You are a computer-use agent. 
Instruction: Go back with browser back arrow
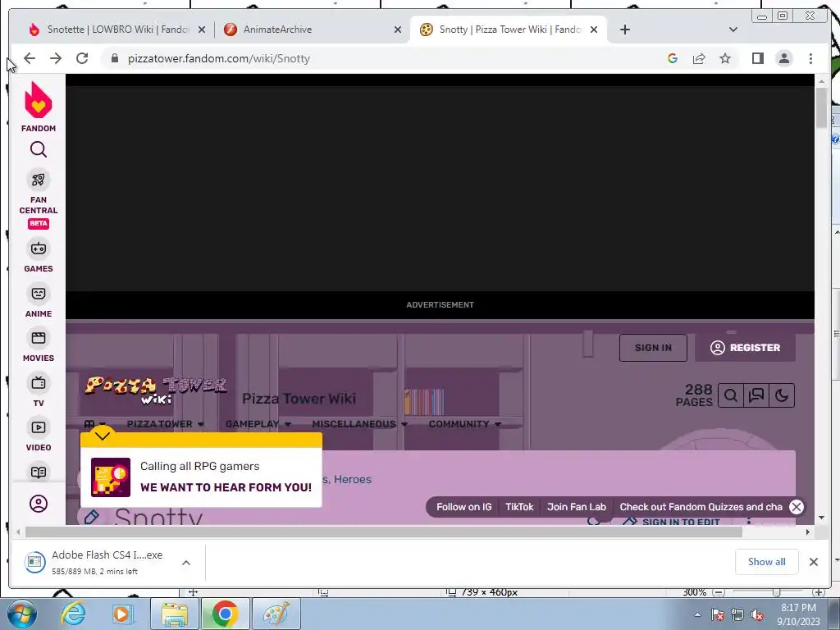[30, 58]
